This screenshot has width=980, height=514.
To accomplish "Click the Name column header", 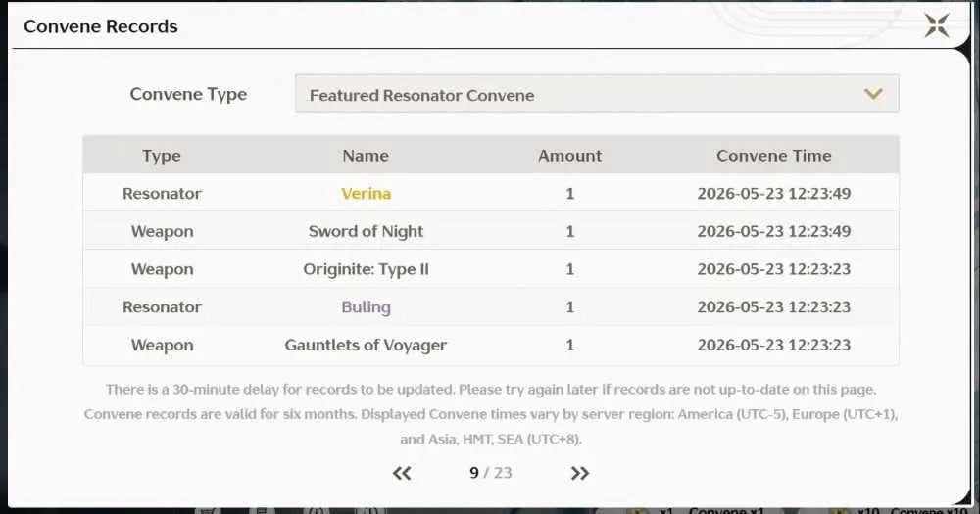I will 366,156.
